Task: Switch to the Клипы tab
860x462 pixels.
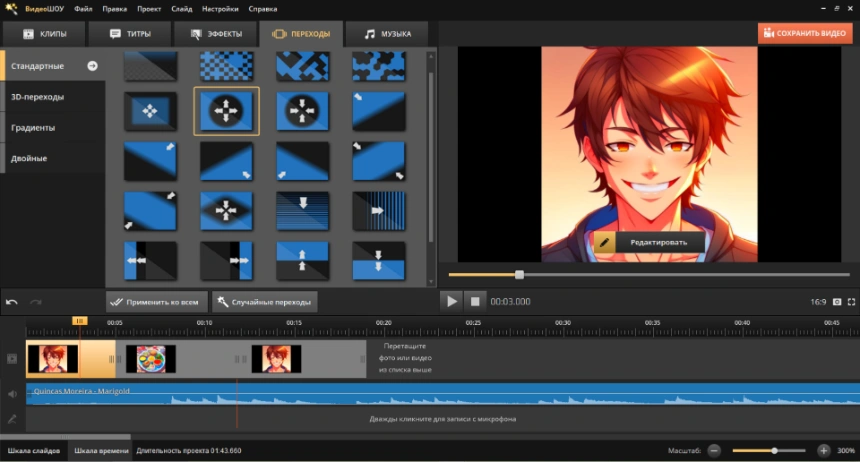Action: point(44,34)
